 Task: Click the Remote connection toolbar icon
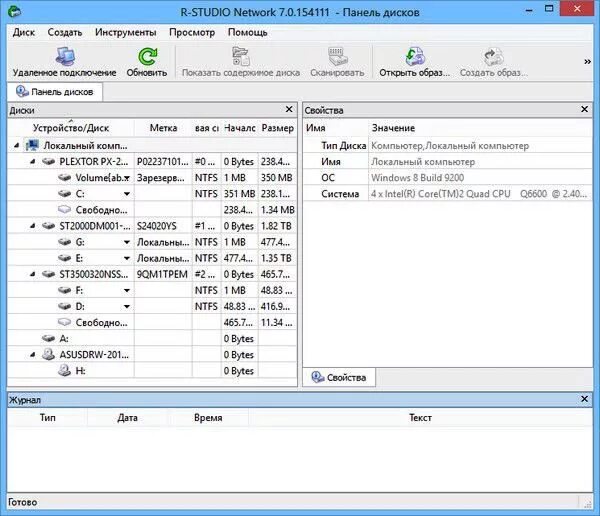click(x=65, y=57)
